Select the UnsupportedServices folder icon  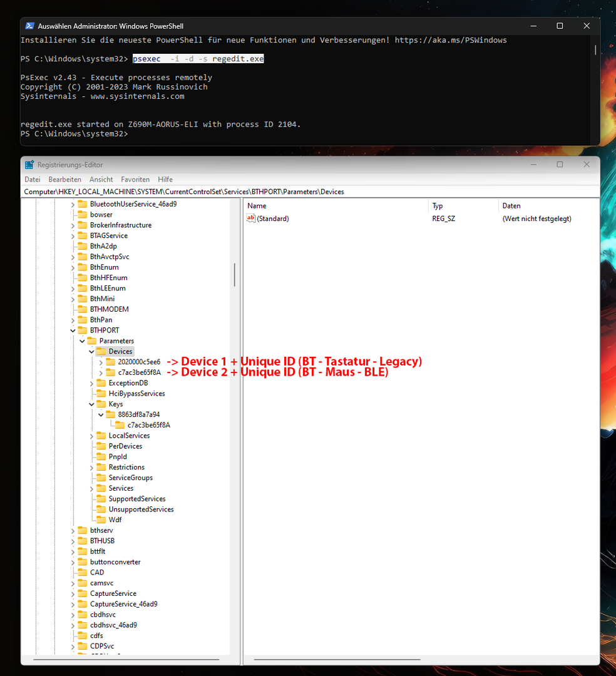pos(101,509)
